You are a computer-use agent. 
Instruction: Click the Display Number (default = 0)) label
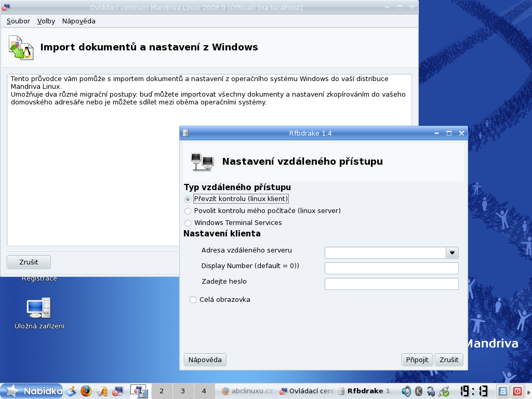tap(250, 265)
